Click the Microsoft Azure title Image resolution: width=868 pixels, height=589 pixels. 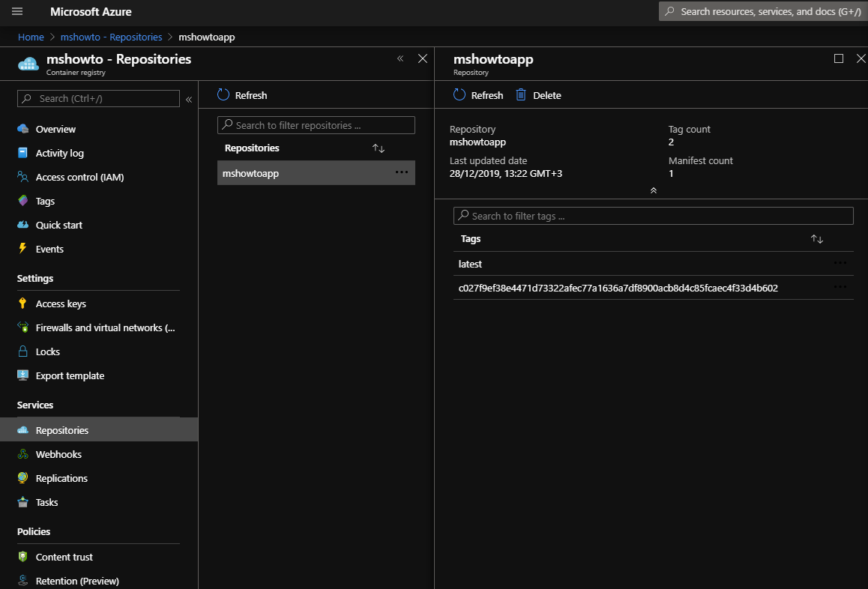pyautogui.click(x=91, y=12)
